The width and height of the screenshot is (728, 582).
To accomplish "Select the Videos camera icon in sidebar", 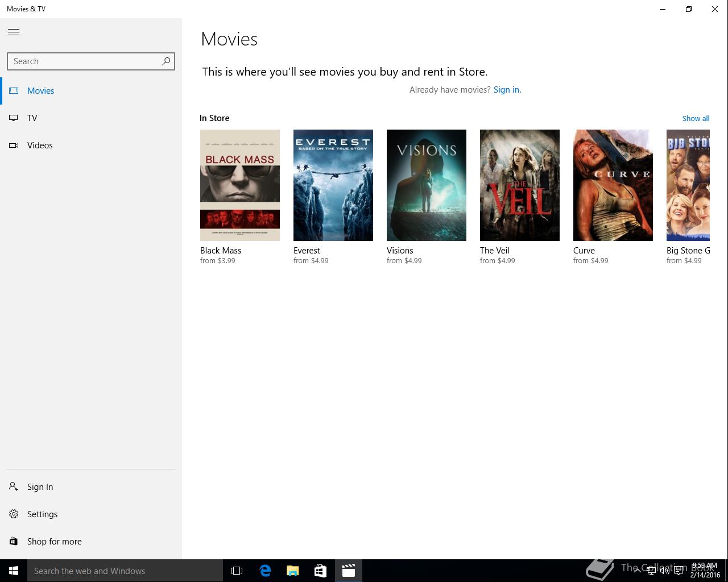I will [x=14, y=145].
